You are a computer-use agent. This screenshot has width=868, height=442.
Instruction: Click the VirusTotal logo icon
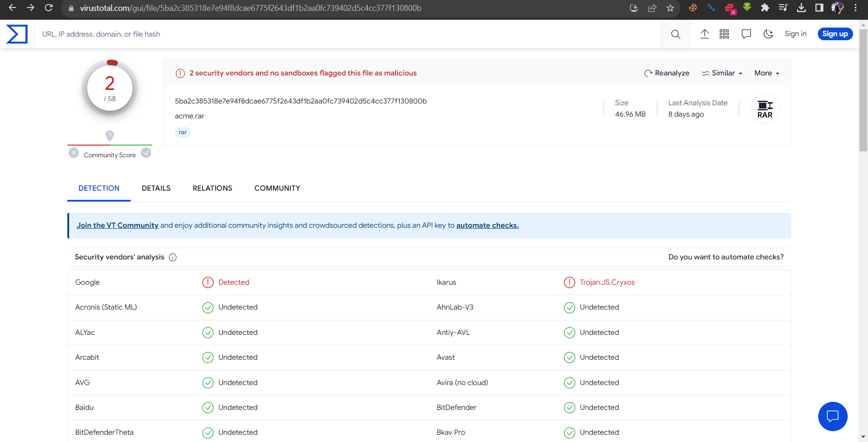(x=17, y=34)
